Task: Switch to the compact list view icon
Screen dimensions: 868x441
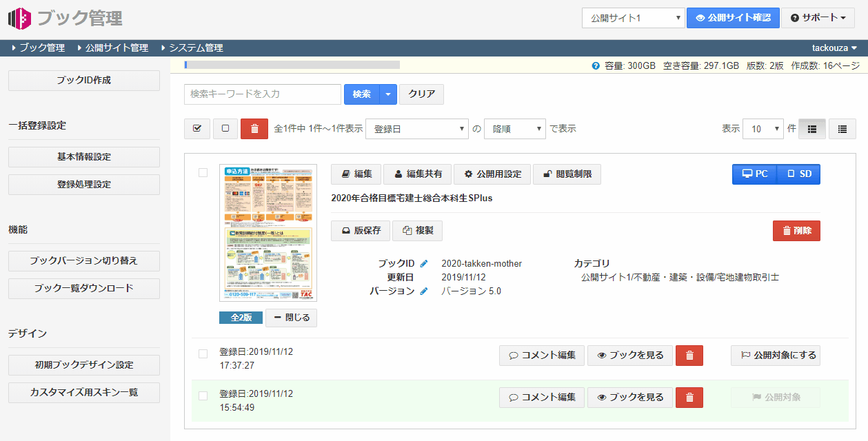Action: [842, 129]
